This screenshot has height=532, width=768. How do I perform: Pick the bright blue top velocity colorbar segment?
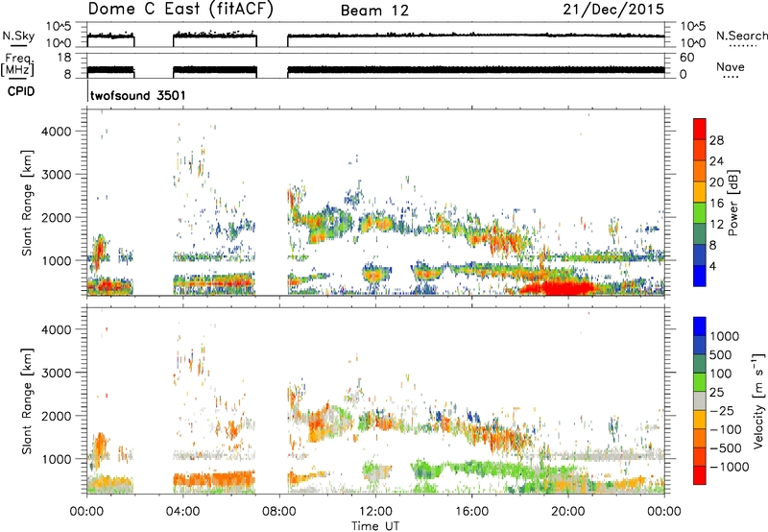[700, 326]
